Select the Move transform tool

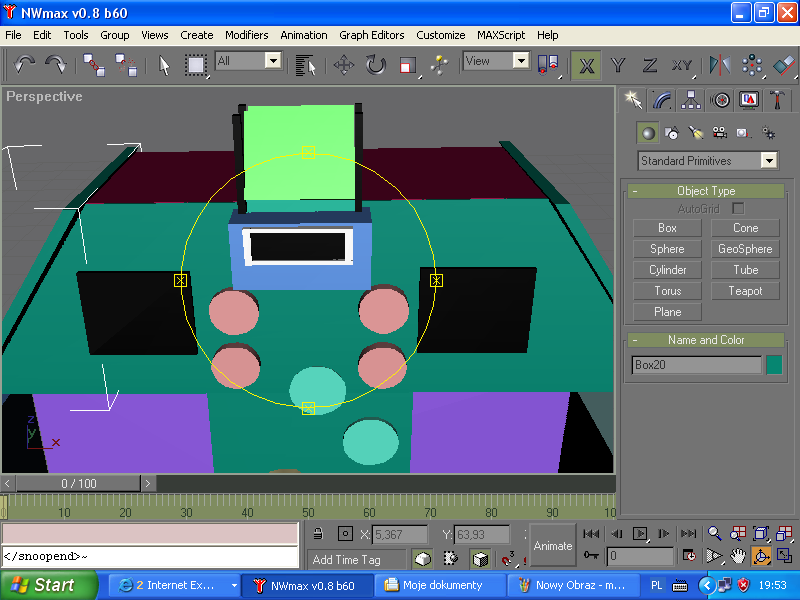click(344, 65)
